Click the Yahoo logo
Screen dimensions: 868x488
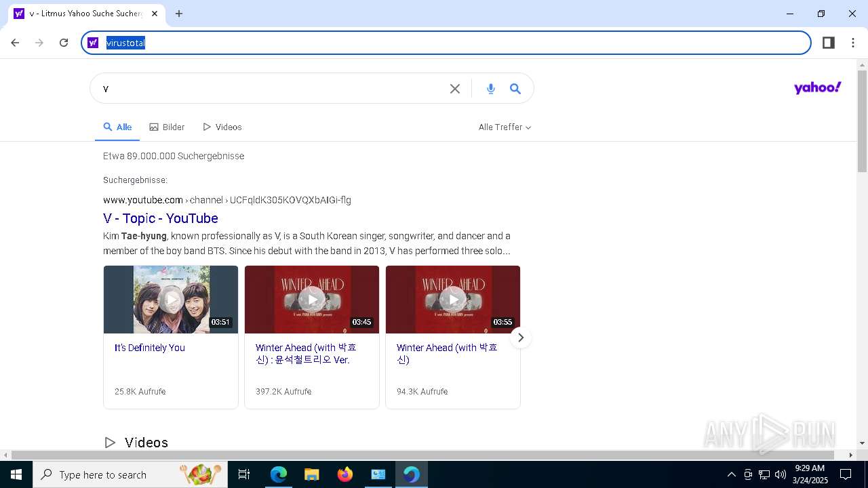click(817, 88)
